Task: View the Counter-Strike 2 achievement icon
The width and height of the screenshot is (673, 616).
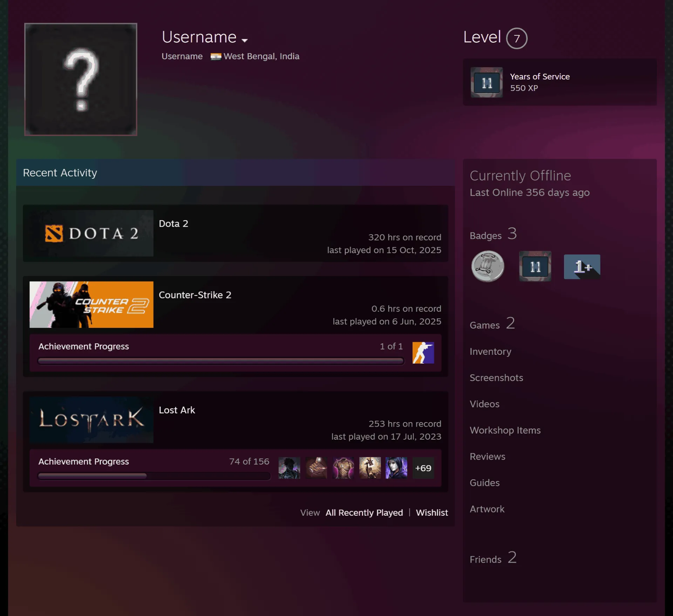Action: [423, 353]
